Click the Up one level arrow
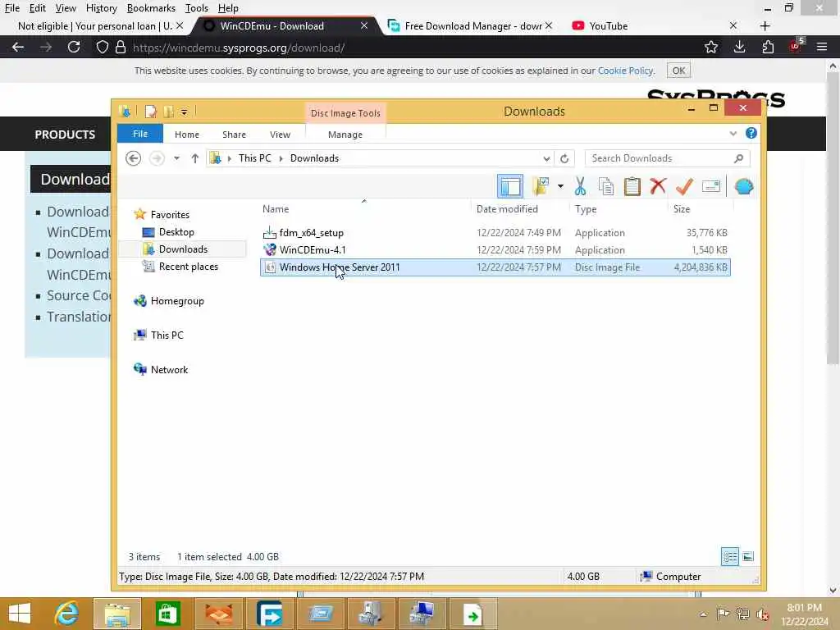The width and height of the screenshot is (840, 630). tap(195, 158)
